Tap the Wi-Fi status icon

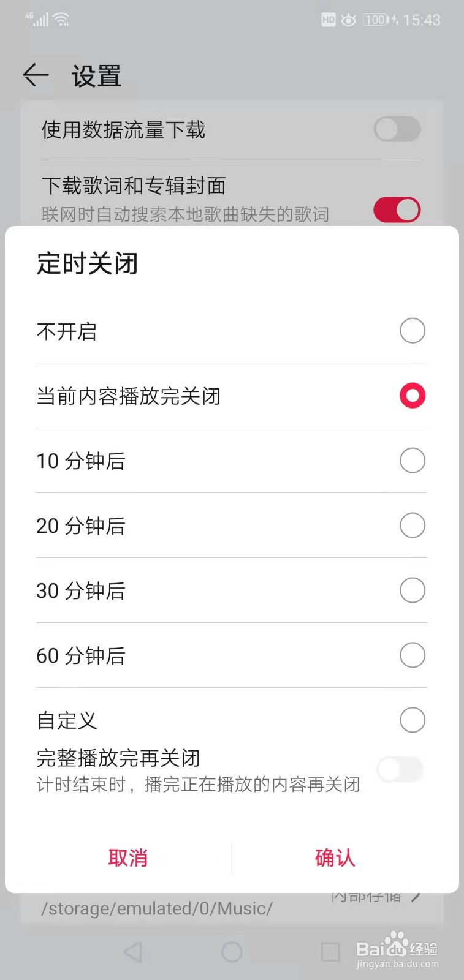tap(61, 20)
